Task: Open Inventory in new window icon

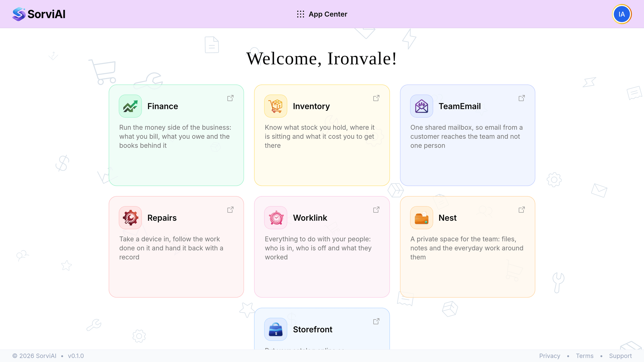Action: tap(376, 98)
